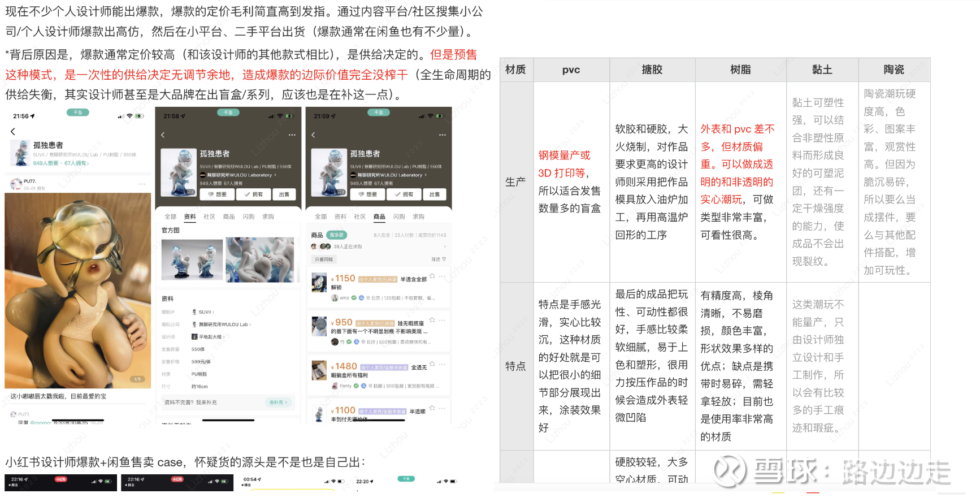Viewport: 980px width, 502px height.
Task: Tap 平地起大楼 designer avatar
Action: pyautogui.click(x=194, y=337)
